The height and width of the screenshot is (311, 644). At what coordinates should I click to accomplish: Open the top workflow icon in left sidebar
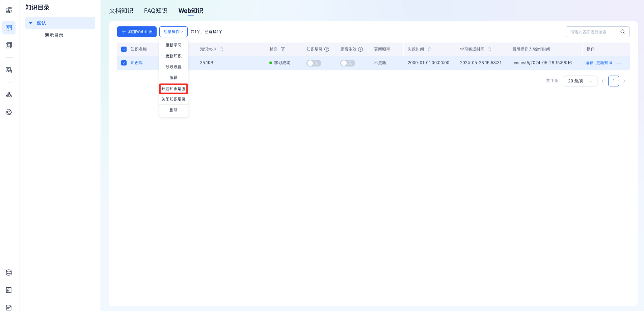click(x=9, y=10)
